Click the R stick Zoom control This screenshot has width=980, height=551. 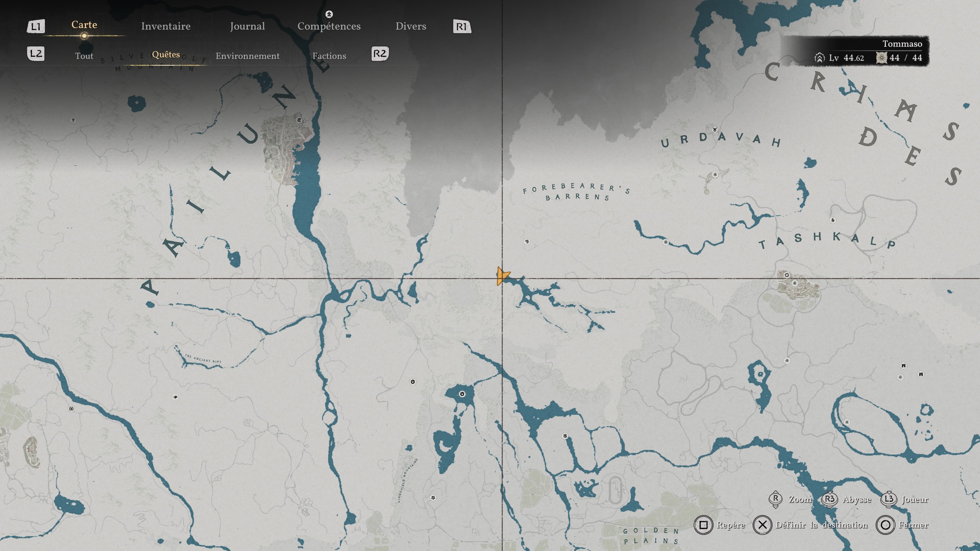point(776,499)
